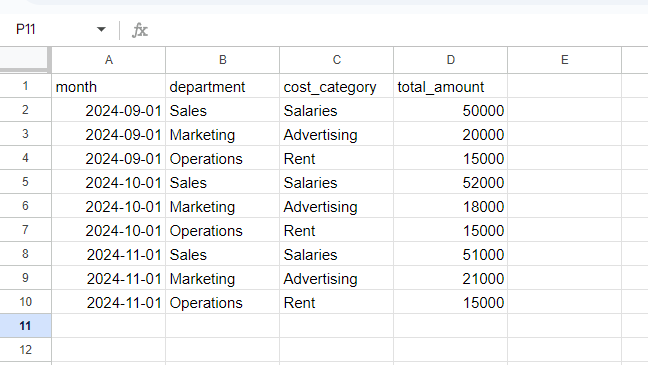
Task: Select column D header
Action: click(451, 60)
